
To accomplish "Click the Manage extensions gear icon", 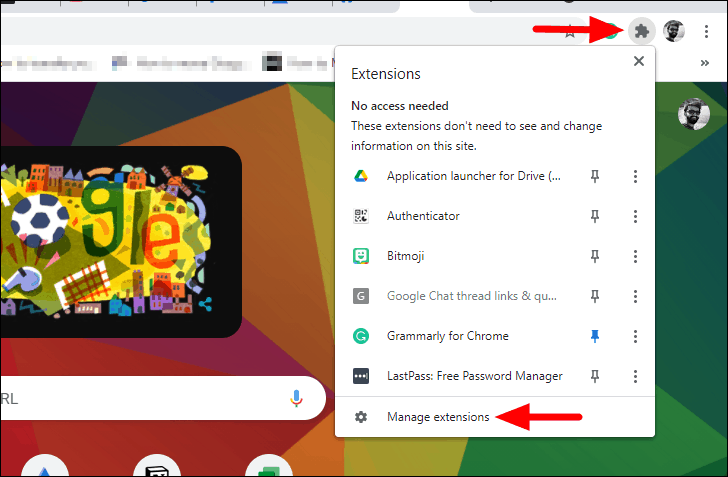I will 361,417.
